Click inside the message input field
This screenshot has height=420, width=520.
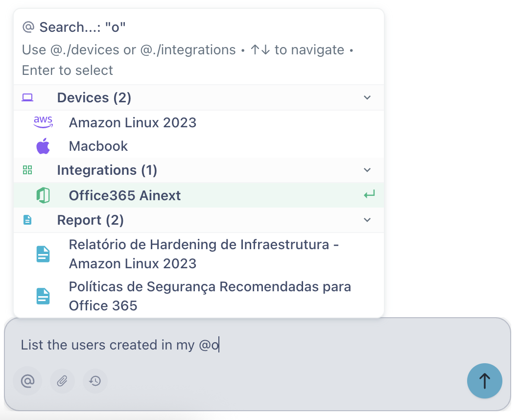(x=245, y=345)
